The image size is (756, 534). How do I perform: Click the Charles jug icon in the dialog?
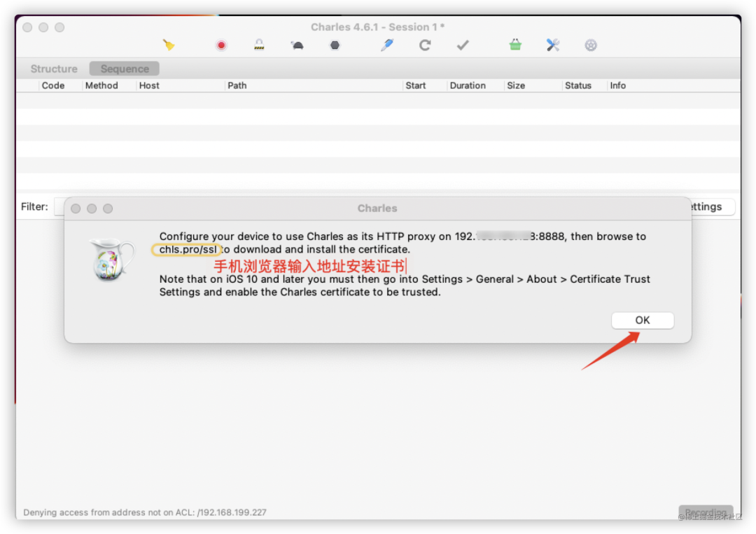[112, 259]
